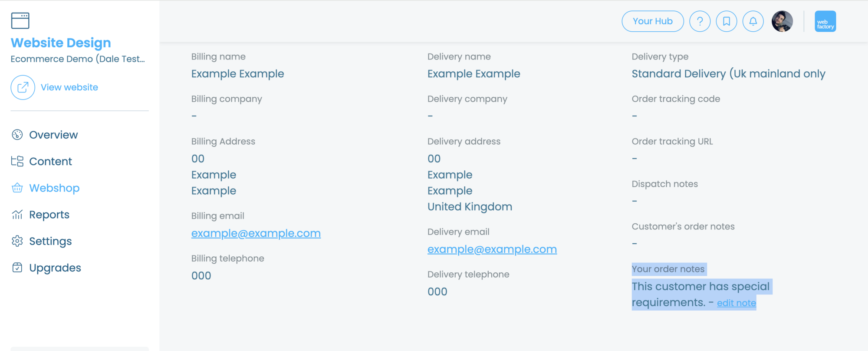Open the bookmarks icon in header
This screenshot has height=351, width=868.
(x=726, y=21)
